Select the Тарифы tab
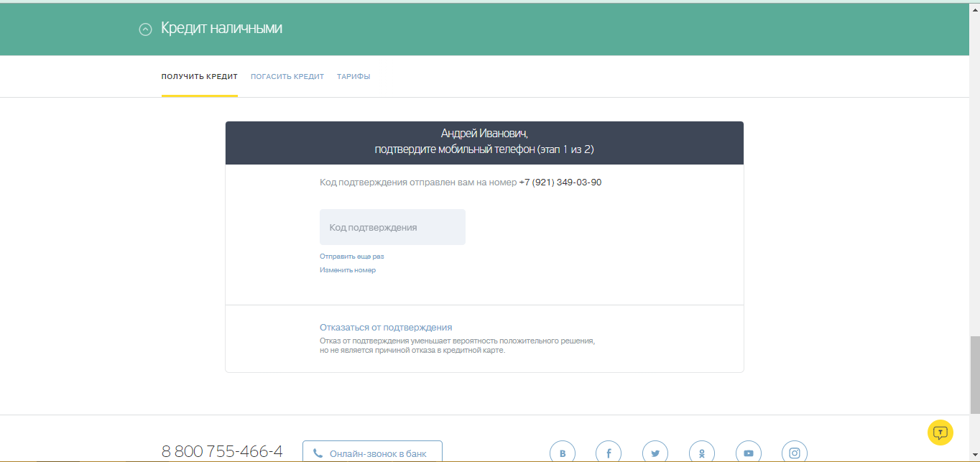The width and height of the screenshot is (980, 462). [x=353, y=77]
